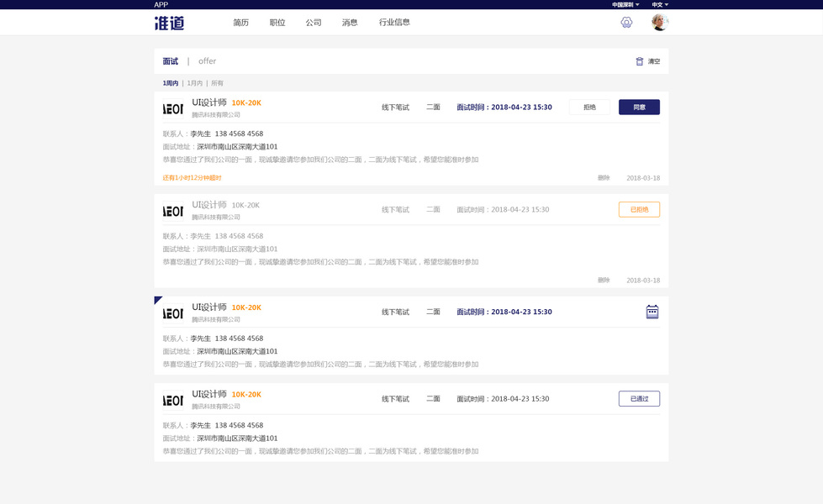
Task: Open the 职位 navigation menu item
Action: [277, 23]
